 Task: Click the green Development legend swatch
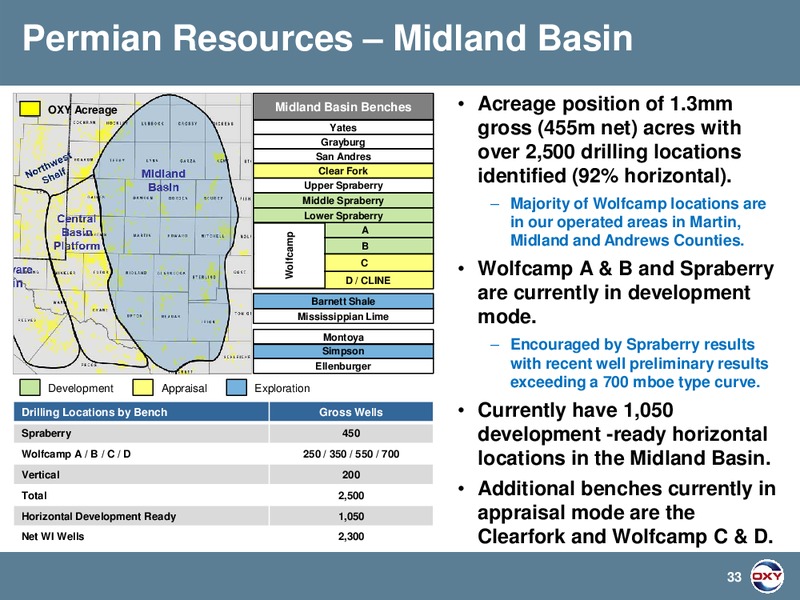[30, 387]
